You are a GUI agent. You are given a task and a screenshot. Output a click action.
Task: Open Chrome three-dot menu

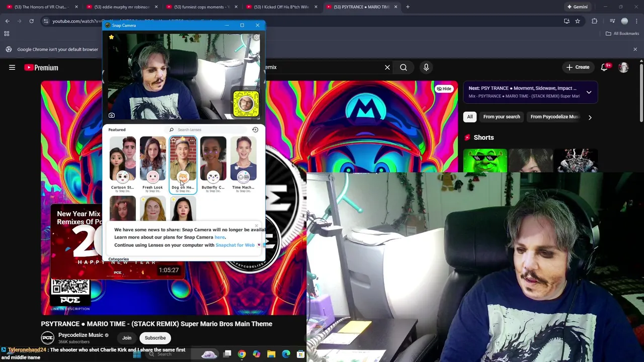[637, 21]
